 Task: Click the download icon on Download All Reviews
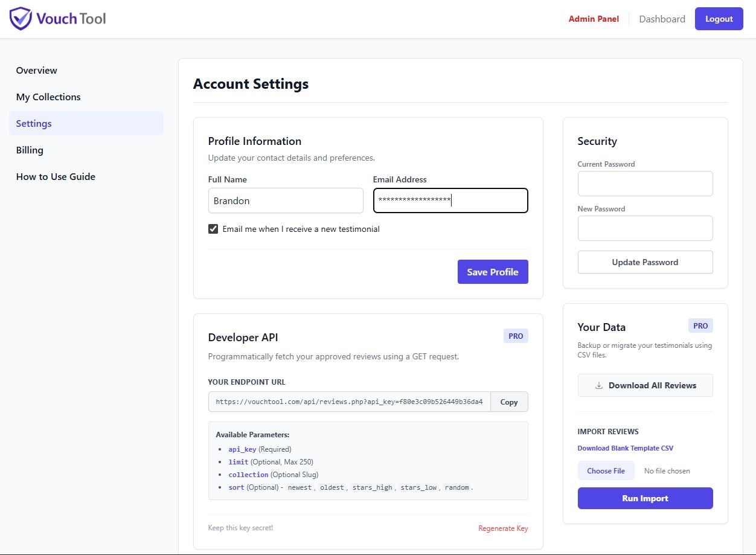(598, 385)
